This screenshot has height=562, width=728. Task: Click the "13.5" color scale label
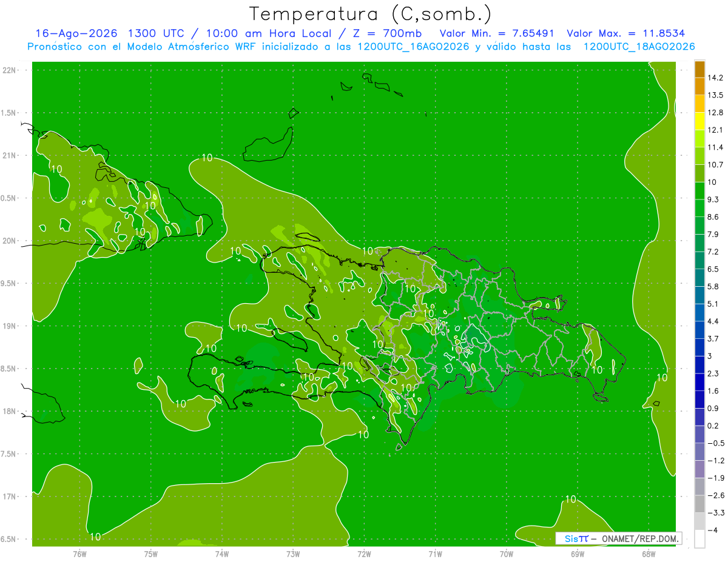coord(715,95)
